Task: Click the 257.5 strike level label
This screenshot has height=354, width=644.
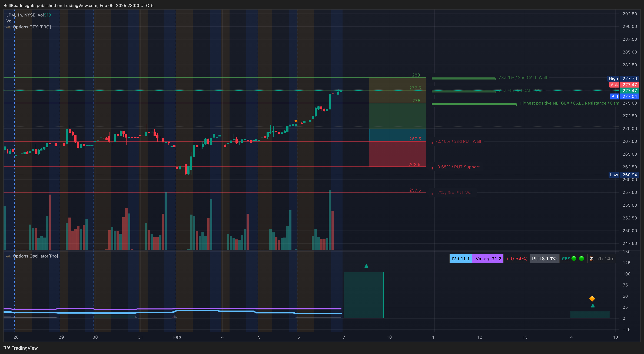Action: [x=415, y=190]
